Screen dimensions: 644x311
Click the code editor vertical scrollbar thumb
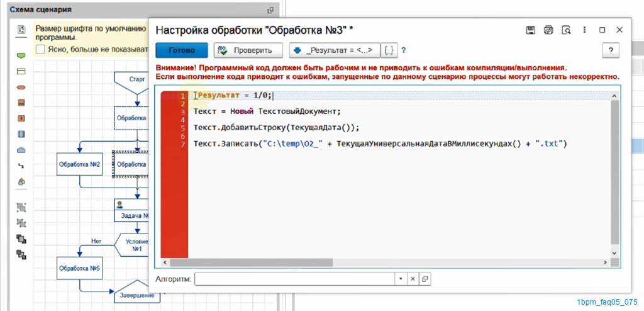pyautogui.click(x=614, y=172)
